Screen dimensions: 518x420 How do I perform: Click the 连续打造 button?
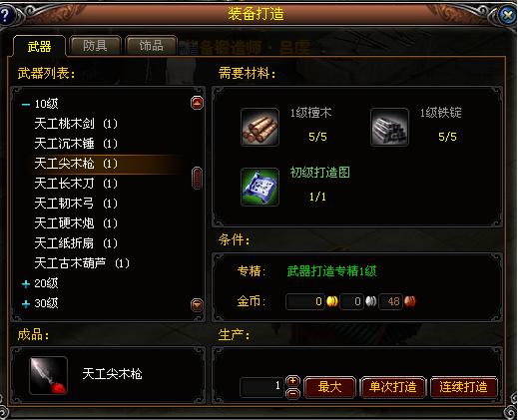463,387
